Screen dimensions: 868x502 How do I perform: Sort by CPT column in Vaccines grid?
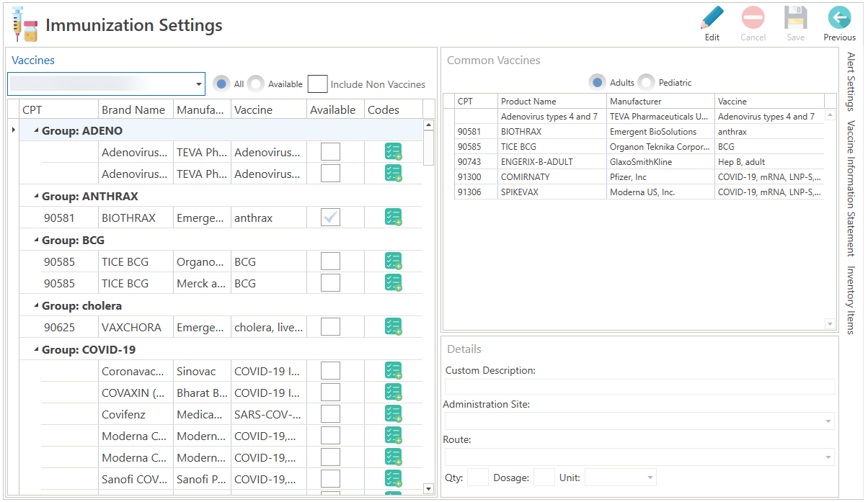click(x=59, y=109)
